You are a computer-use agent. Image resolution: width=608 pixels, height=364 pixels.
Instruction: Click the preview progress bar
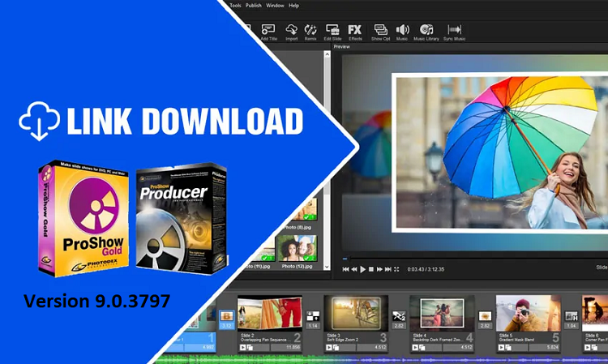pyautogui.click(x=475, y=258)
